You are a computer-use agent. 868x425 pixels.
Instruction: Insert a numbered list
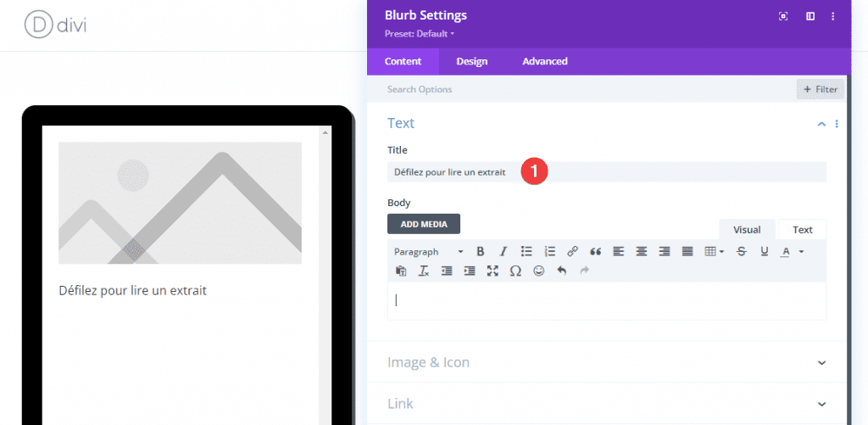(549, 252)
